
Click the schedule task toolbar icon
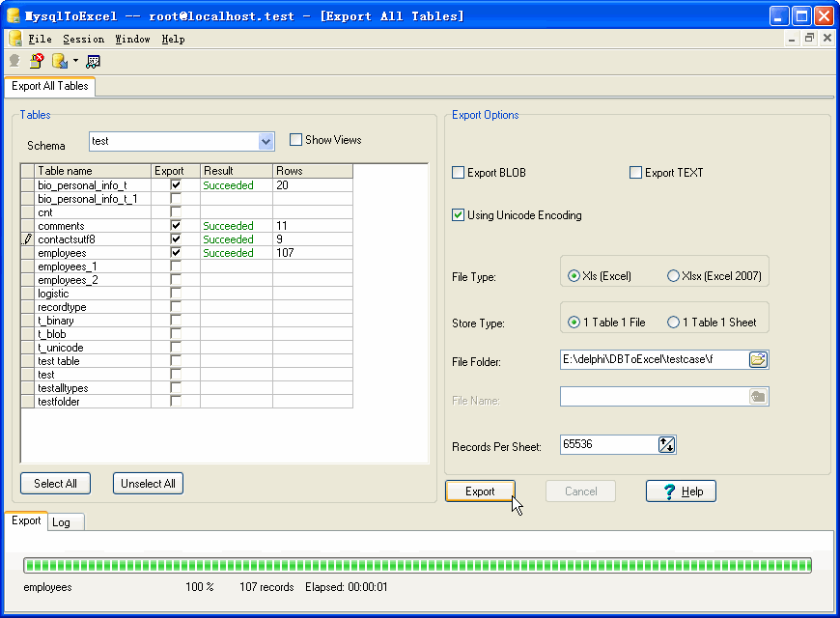pos(94,61)
